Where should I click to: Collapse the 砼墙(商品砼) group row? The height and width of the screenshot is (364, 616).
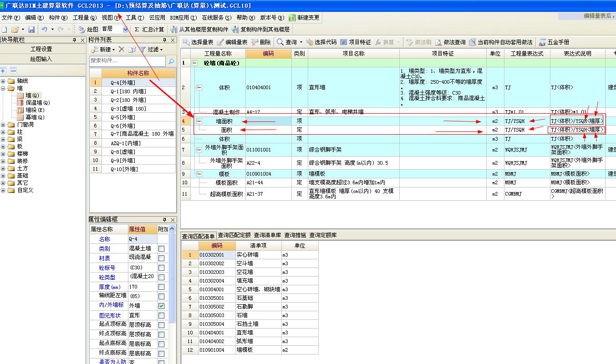pos(194,63)
